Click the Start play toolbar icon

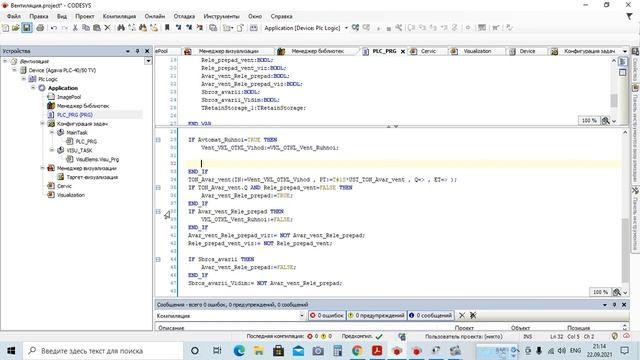pos(378,28)
